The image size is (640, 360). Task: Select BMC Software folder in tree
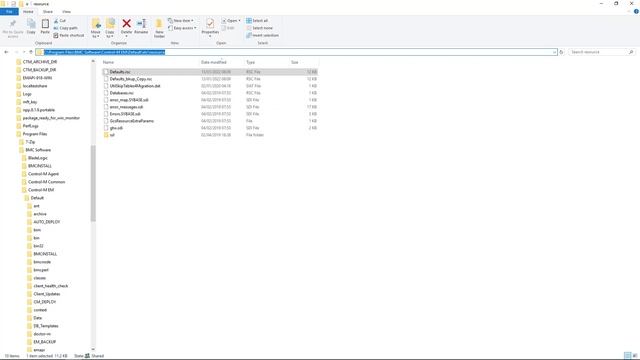[x=38, y=150]
